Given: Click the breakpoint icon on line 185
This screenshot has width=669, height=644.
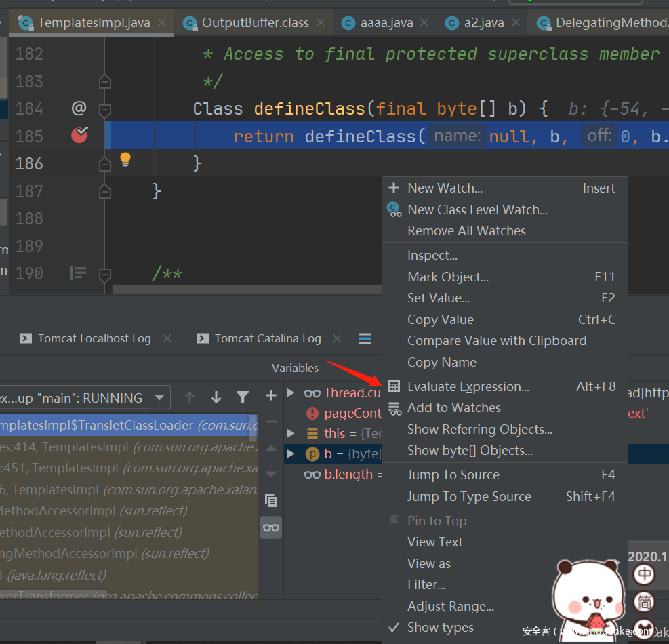Looking at the screenshot, I should click(x=79, y=136).
